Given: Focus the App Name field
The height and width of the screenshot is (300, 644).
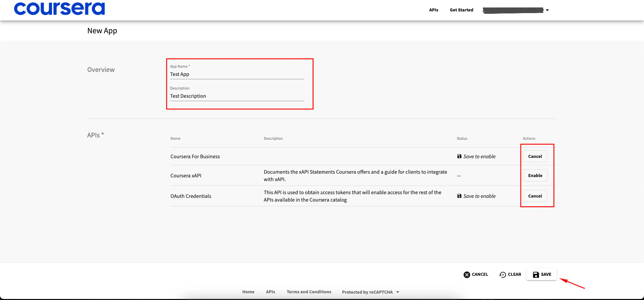Looking at the screenshot, I should click(x=237, y=74).
